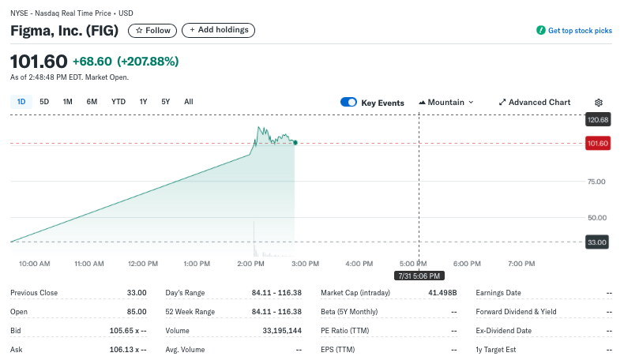The width and height of the screenshot is (624, 364).
Task: Click the 75.00 y-axis label
Action: coord(596,182)
